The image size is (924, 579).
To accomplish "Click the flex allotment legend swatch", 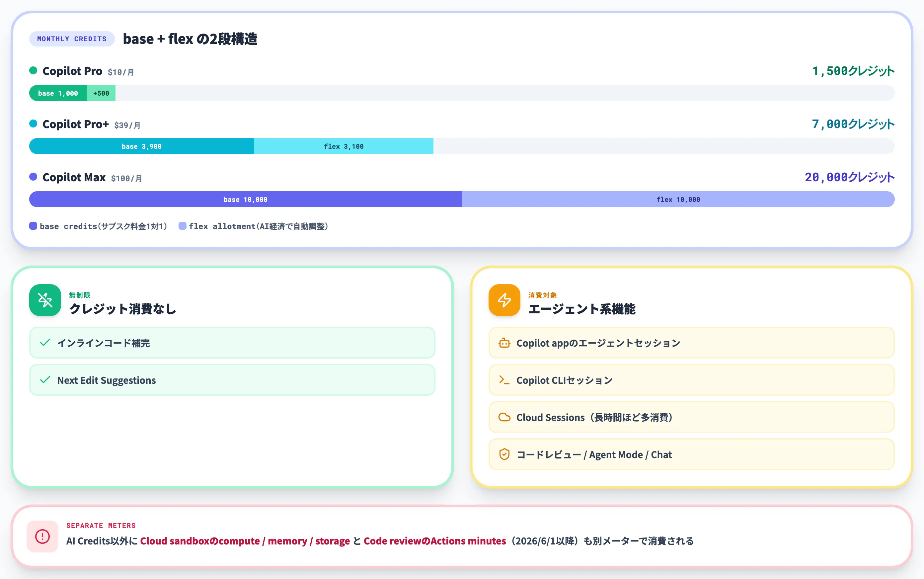I will (x=183, y=226).
